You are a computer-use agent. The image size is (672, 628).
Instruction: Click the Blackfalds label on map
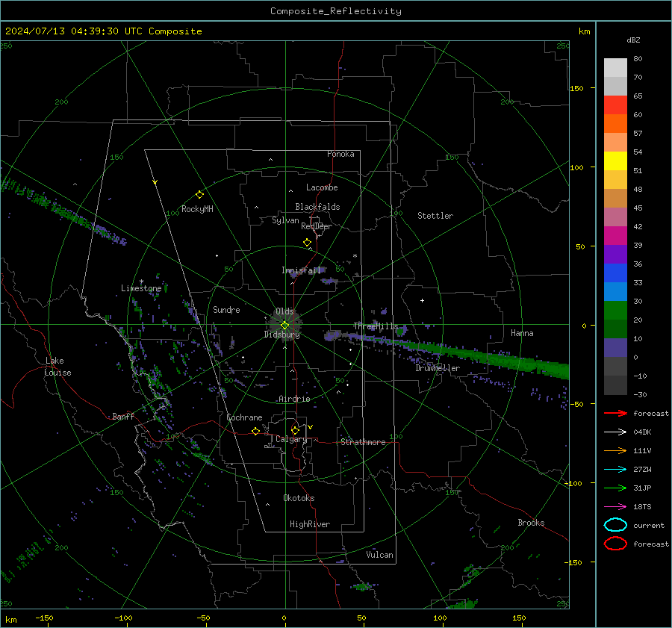(317, 207)
